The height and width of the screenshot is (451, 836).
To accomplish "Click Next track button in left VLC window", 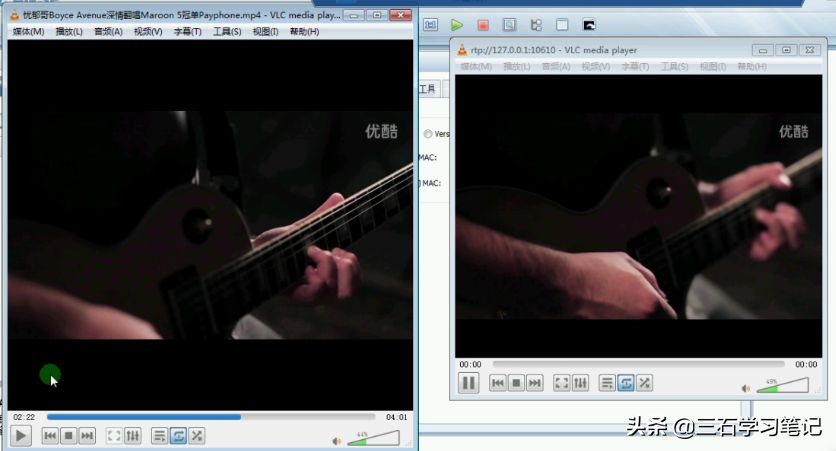I will pos(87,436).
